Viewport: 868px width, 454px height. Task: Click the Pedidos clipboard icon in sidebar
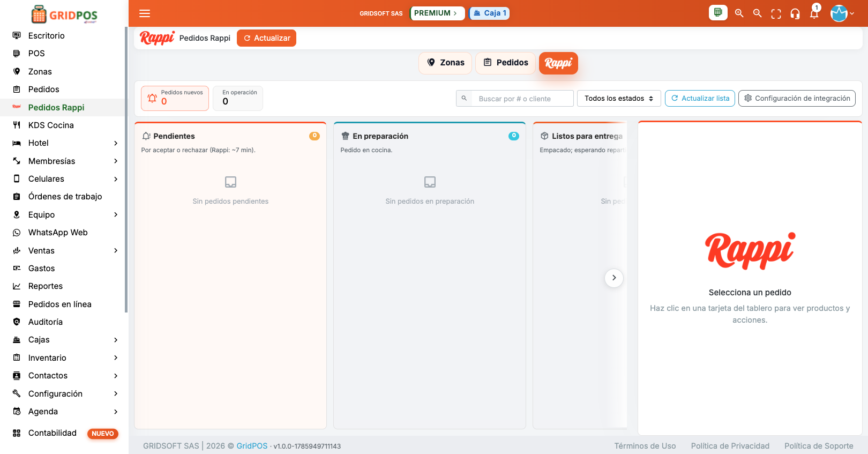tap(17, 90)
